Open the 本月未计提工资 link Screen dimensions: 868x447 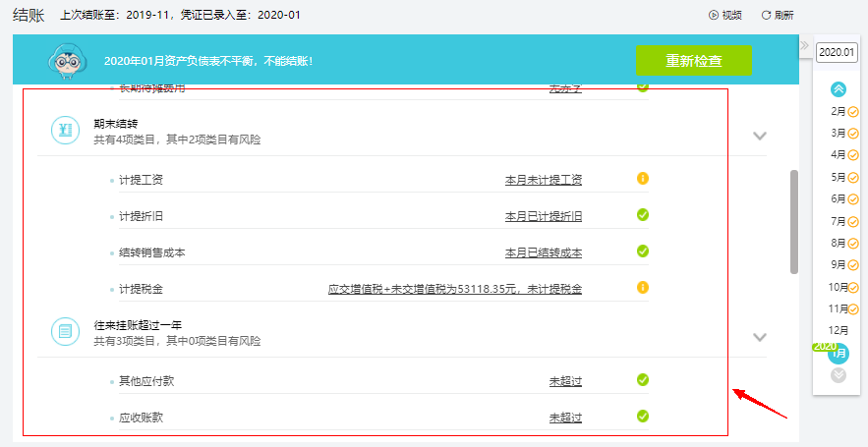pyautogui.click(x=543, y=180)
